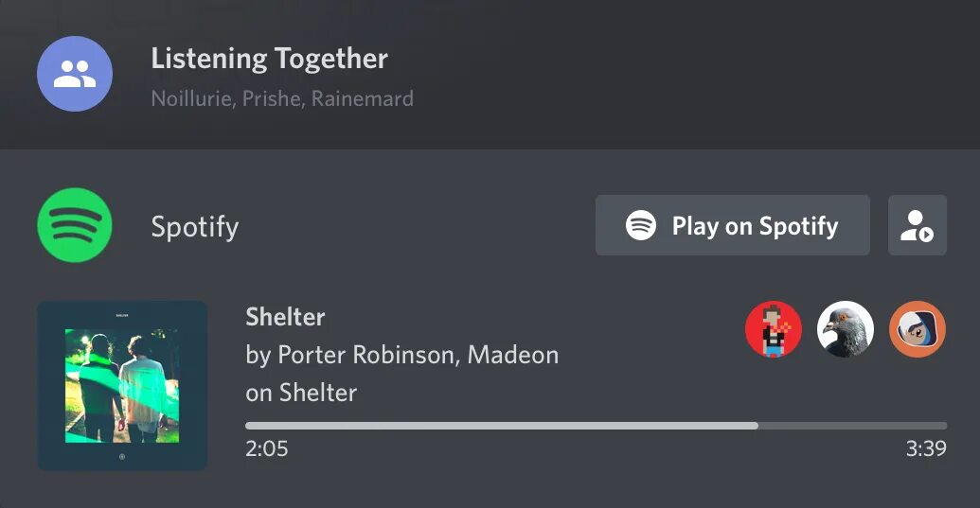The image size is (980, 508).
Task: Click the Listening Together heading
Action: point(269,60)
